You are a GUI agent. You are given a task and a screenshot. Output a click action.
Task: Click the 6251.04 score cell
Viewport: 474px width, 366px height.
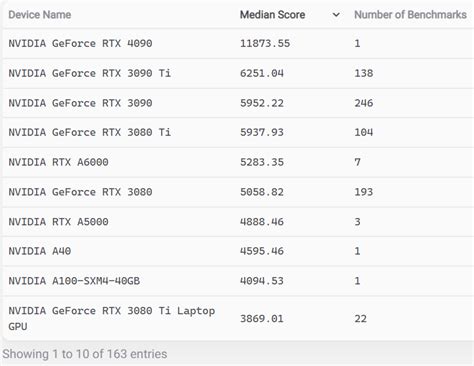pos(262,73)
